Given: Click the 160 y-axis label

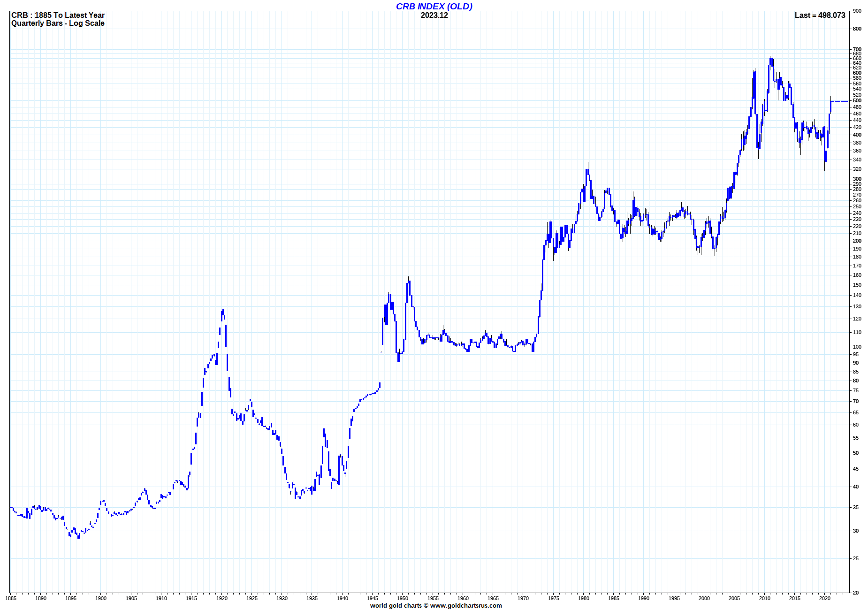Looking at the screenshot, I should (857, 275).
